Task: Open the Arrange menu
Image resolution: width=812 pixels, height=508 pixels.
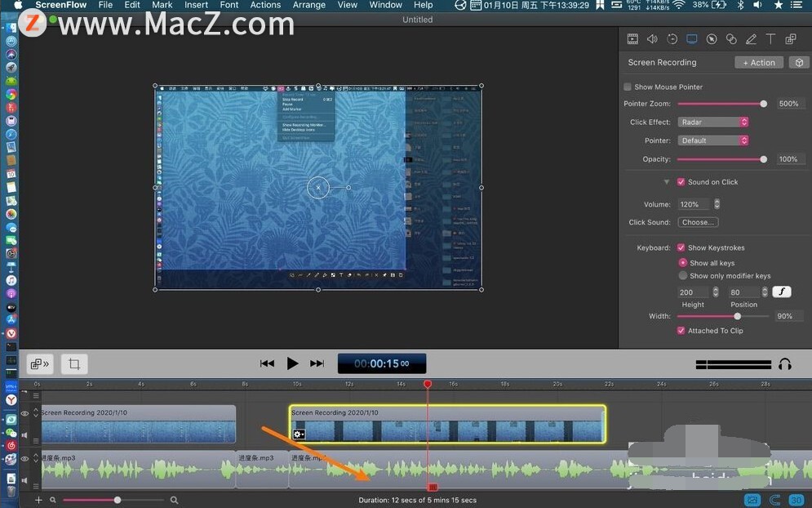Action: point(309,5)
